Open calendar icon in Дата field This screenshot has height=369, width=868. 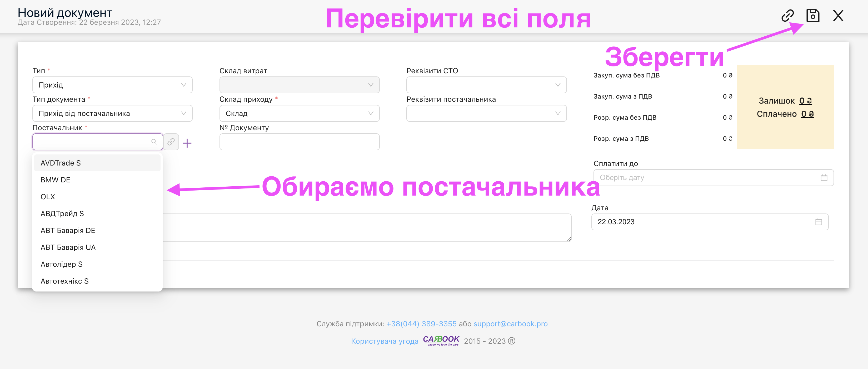(x=819, y=222)
